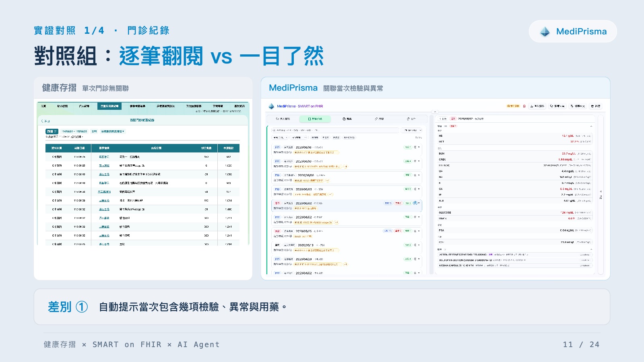644x362 pixels.
Task: Select the 2026/05/13 encounter card
Action: 347,247
